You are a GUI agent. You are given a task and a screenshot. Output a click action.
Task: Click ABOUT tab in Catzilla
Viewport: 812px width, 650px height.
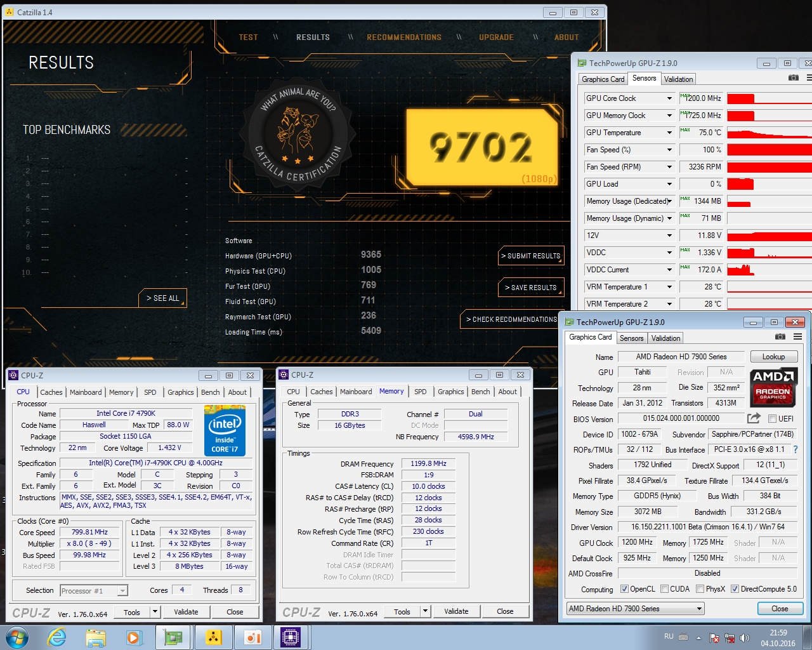point(566,37)
